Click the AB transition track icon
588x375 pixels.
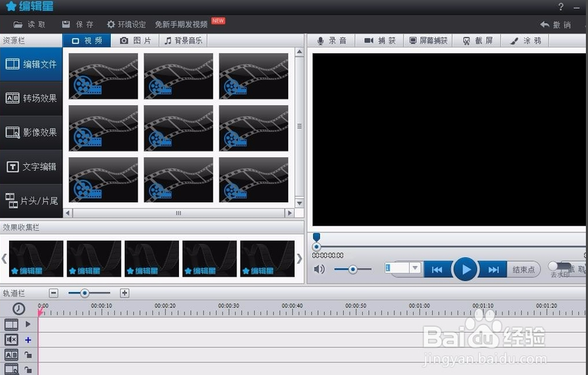pyautogui.click(x=11, y=355)
